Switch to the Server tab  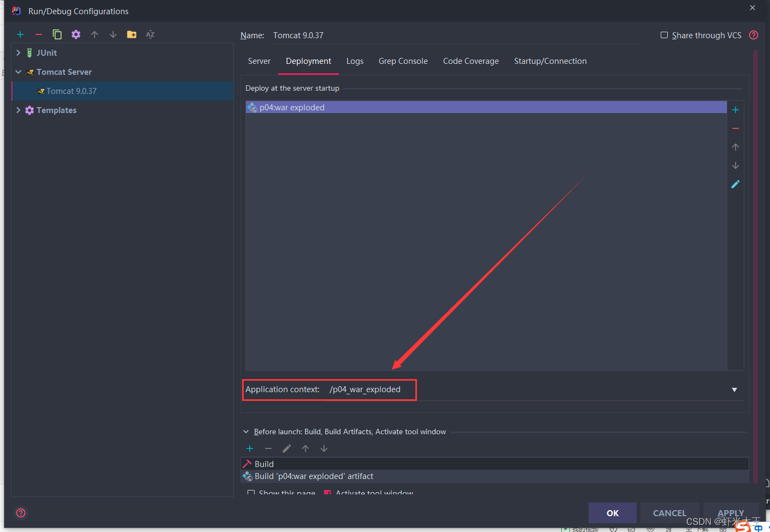coord(259,61)
